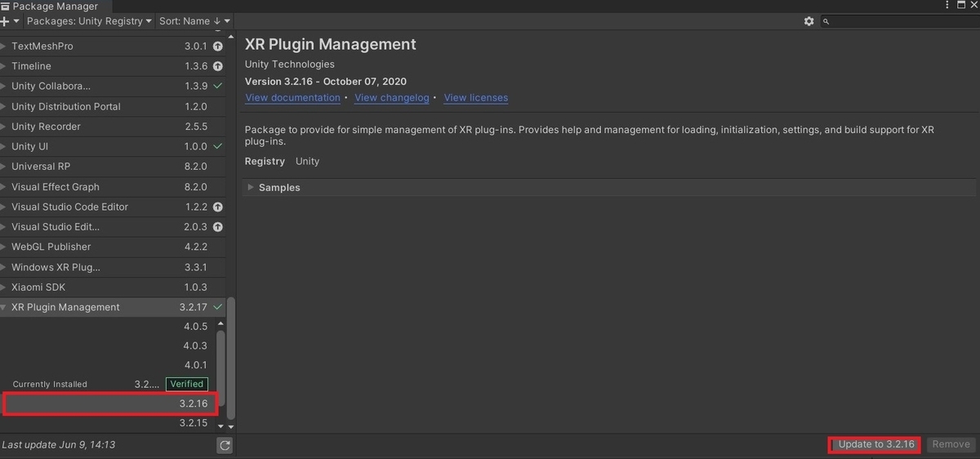Click Visual Studio Code Editor update icon
This screenshot has height=459, width=980.
point(218,207)
